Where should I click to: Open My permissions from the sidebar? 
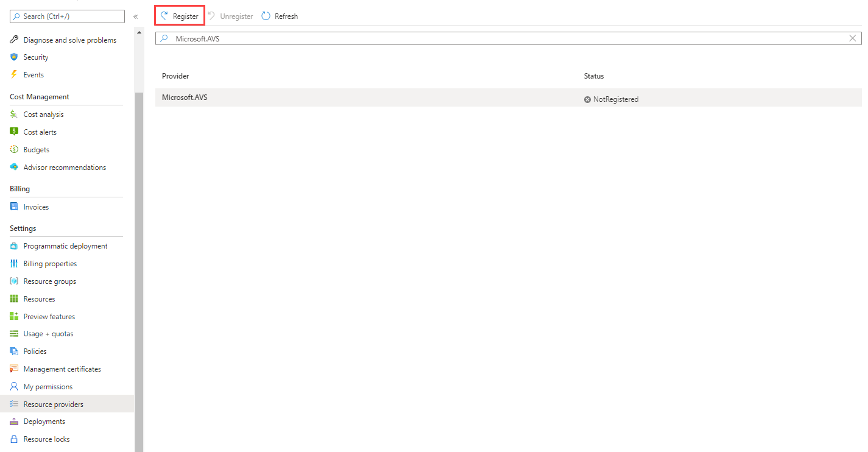click(x=46, y=386)
